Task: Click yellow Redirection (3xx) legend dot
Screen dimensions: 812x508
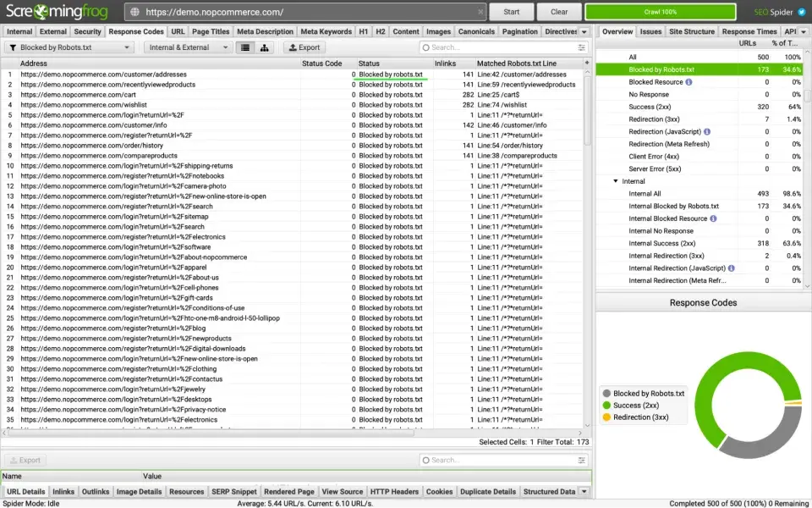Action: pos(607,417)
